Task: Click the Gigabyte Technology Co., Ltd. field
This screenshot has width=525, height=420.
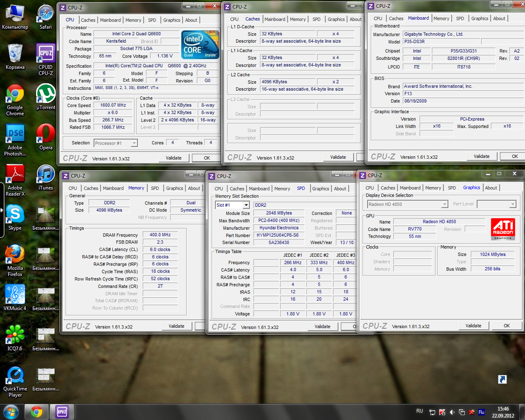Action: click(x=463, y=34)
